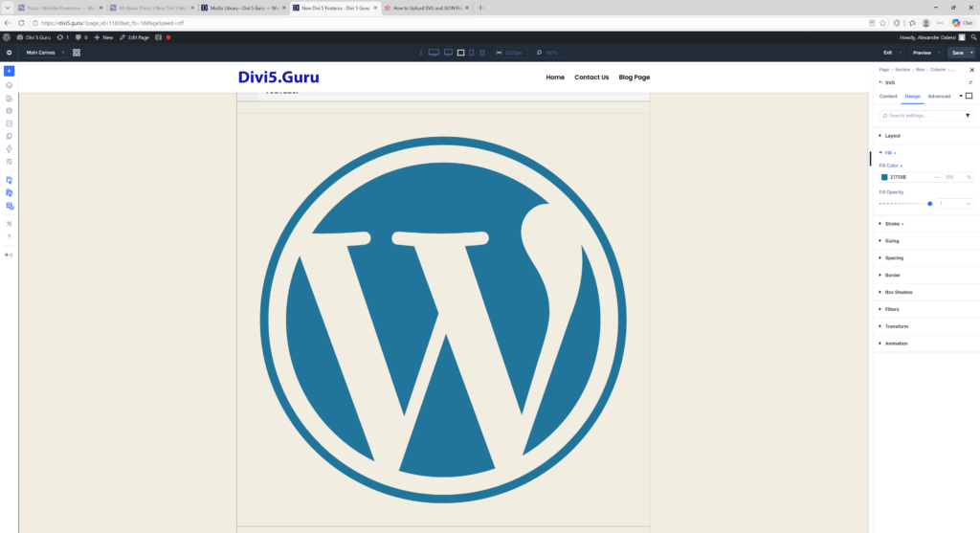
Task: Click the Save button
Action: (957, 53)
